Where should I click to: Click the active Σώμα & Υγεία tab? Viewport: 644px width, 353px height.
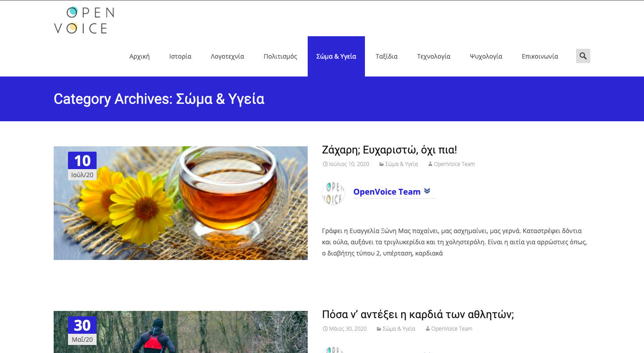pos(336,56)
